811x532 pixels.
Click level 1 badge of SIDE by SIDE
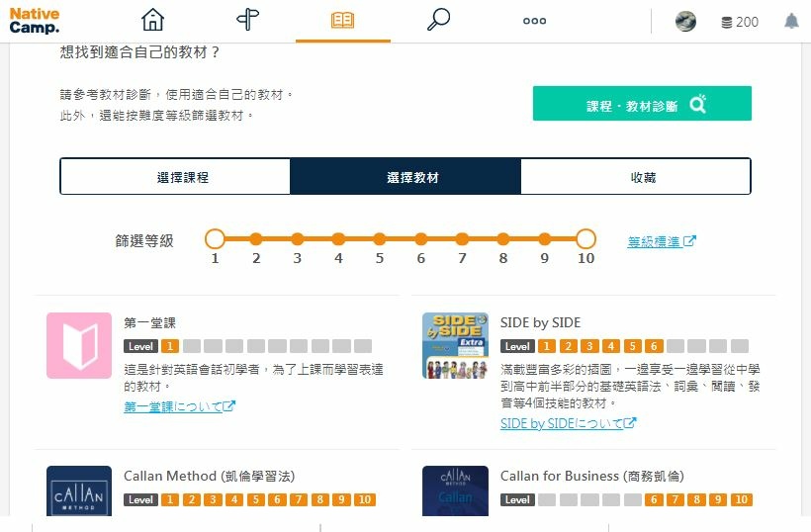(547, 346)
